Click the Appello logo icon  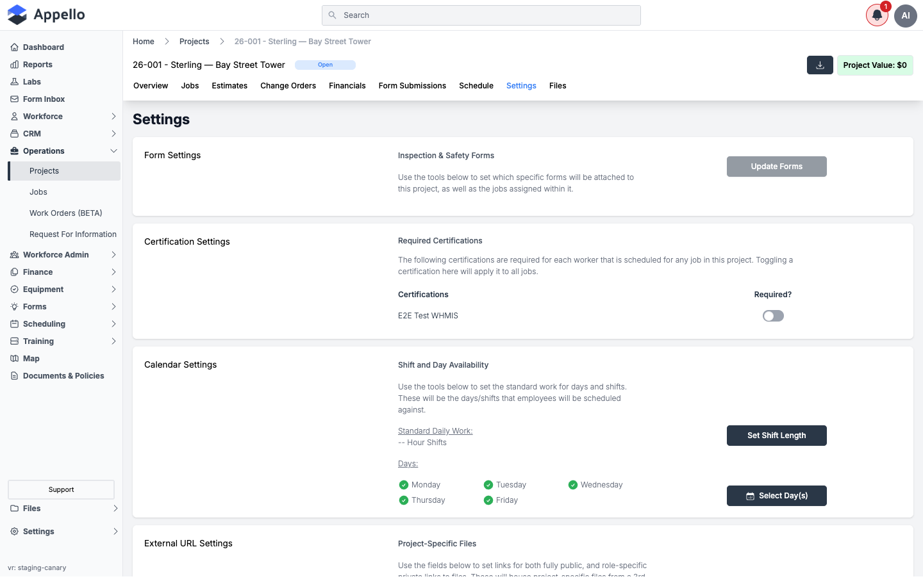pos(17,15)
